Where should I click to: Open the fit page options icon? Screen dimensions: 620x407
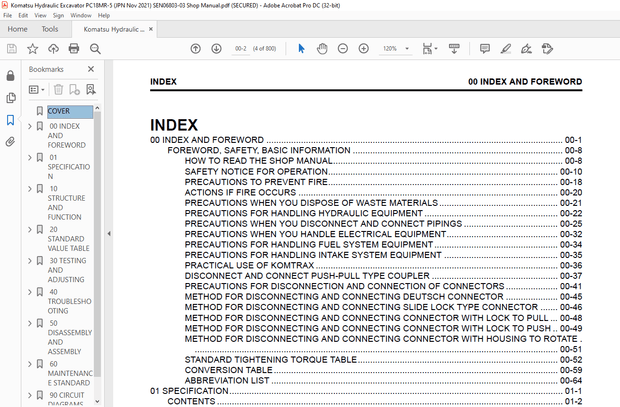point(429,49)
